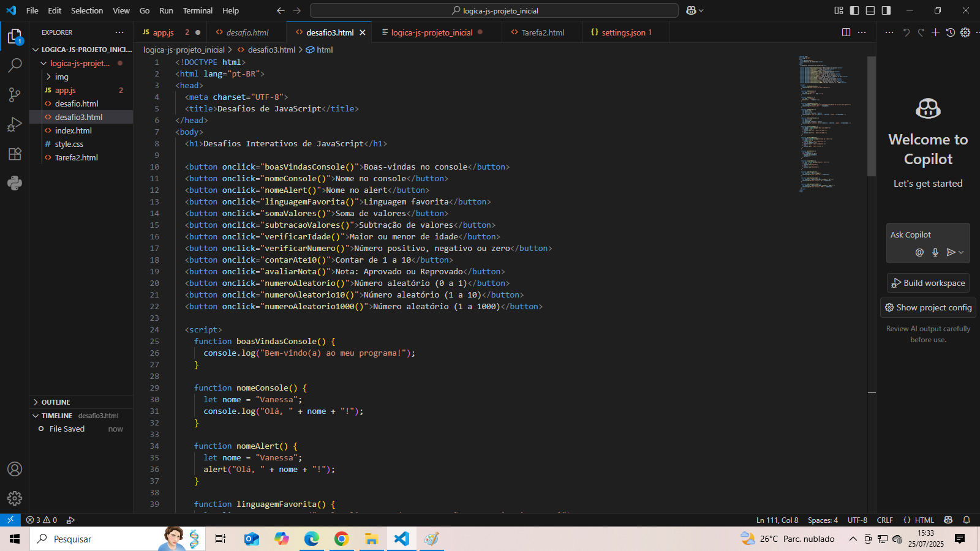This screenshot has height=551, width=980.
Task: Open the Python view in the activity bar
Action: point(15,183)
